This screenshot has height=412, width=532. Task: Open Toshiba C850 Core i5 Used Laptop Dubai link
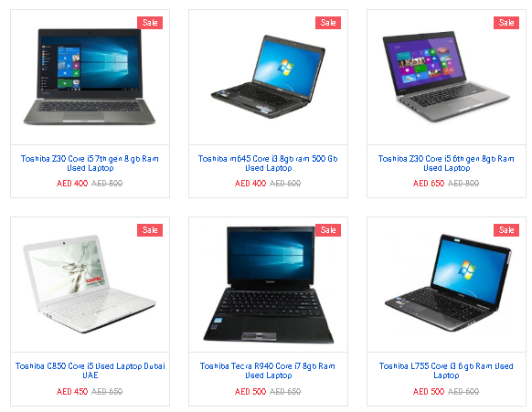point(90,371)
